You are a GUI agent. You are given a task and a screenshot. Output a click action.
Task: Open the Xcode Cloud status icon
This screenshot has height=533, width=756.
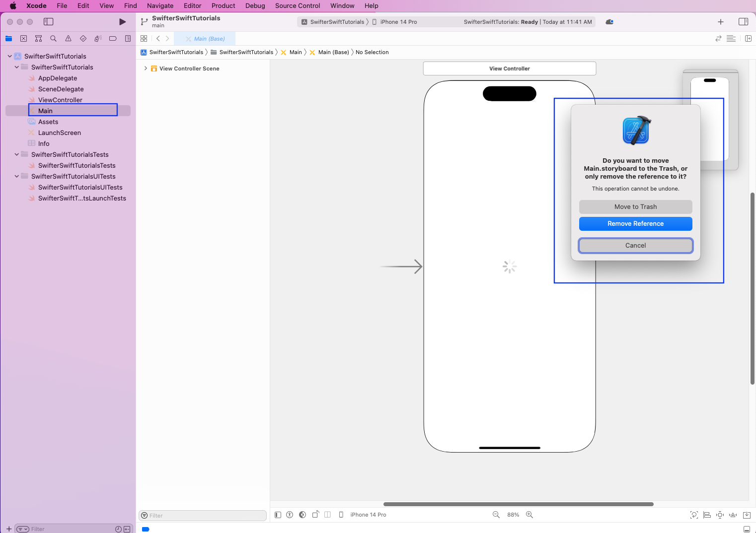[x=609, y=22]
